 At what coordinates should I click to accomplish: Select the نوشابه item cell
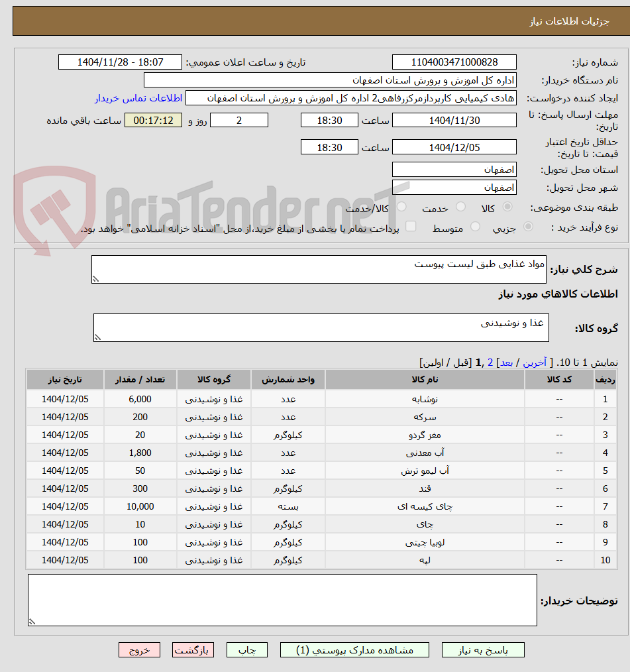point(425,399)
